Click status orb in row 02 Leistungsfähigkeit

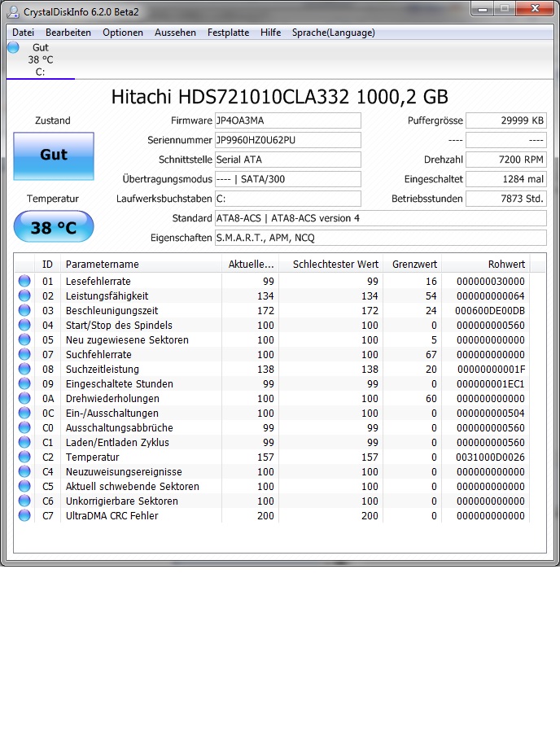(x=24, y=295)
